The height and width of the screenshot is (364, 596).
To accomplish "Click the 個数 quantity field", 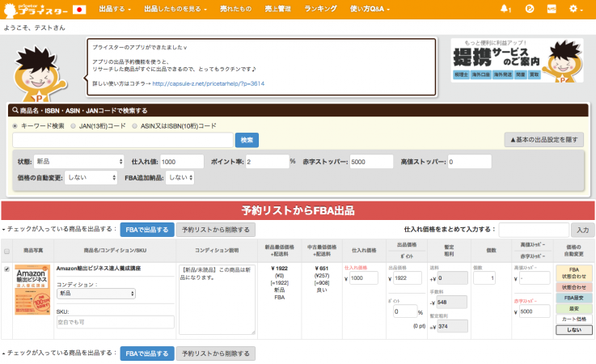I will tap(484, 278).
